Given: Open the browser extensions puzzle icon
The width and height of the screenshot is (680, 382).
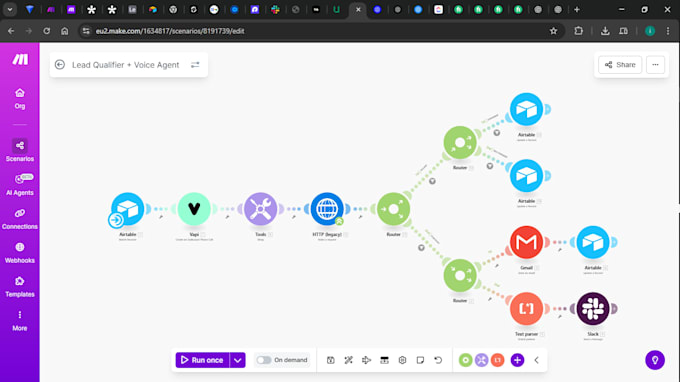Looking at the screenshot, I should coord(579,31).
